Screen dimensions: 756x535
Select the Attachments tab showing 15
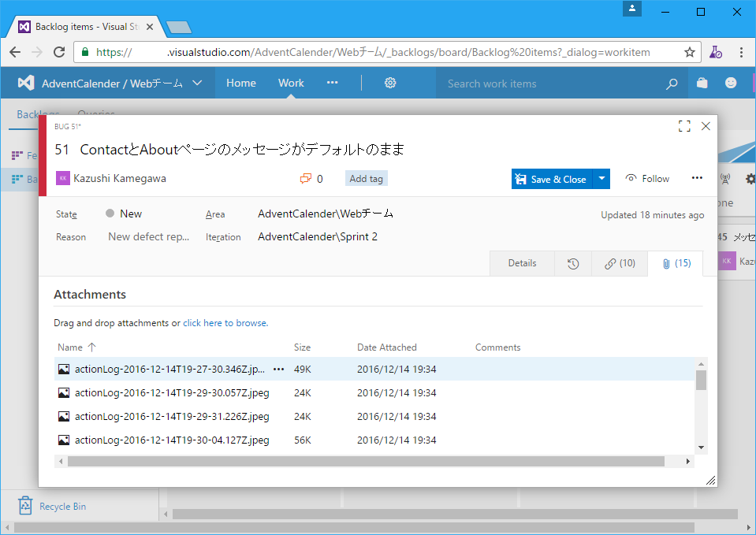pos(676,263)
